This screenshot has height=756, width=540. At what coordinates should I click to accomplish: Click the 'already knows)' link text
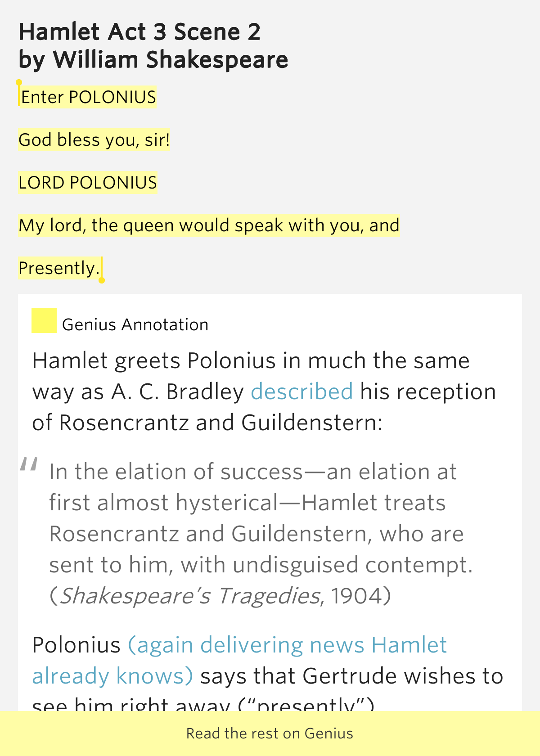[x=112, y=676]
